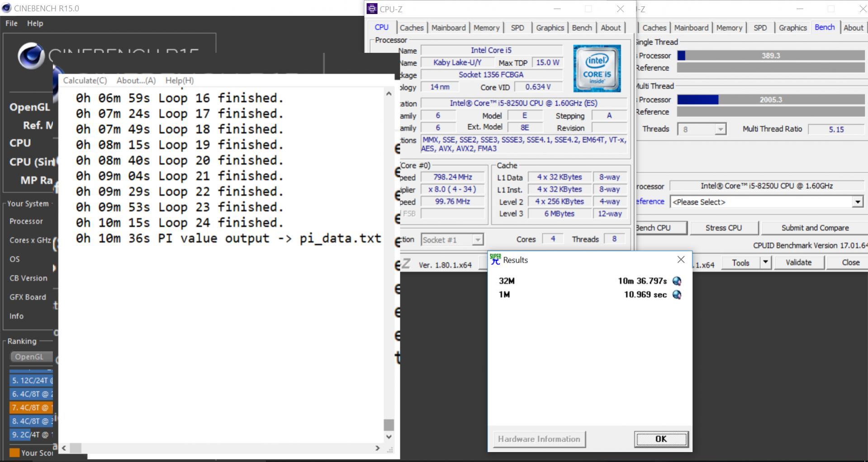Open Mainboard tab in CPU-Z Bench window
Screen dimensions: 868x462
pos(691,28)
